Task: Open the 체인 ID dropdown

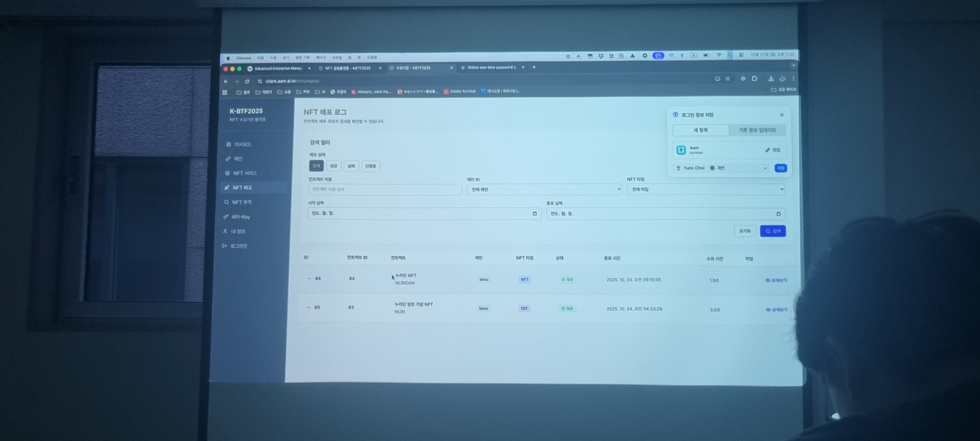Action: 544,189
